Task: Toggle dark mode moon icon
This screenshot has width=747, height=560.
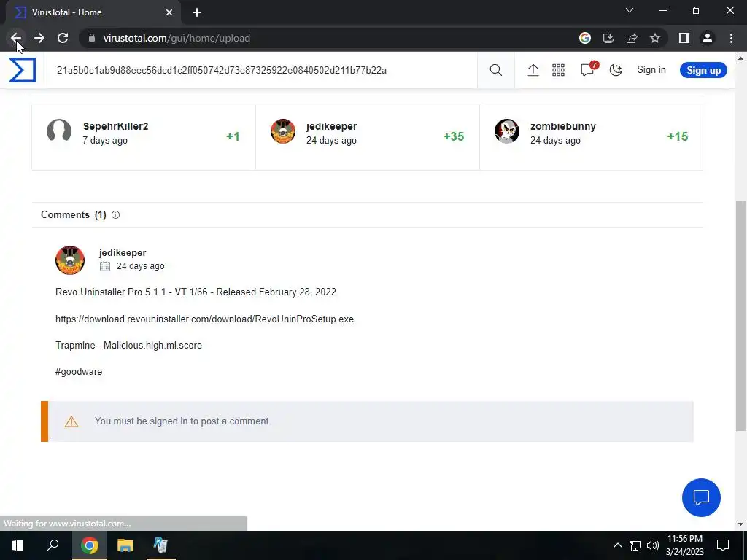Action: [x=616, y=70]
